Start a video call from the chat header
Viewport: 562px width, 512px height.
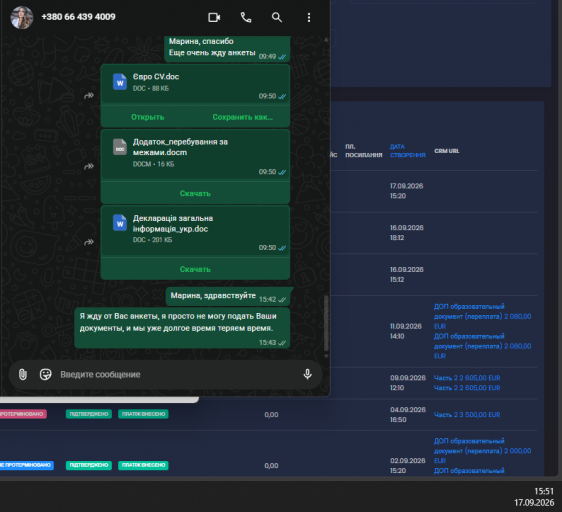pos(214,17)
